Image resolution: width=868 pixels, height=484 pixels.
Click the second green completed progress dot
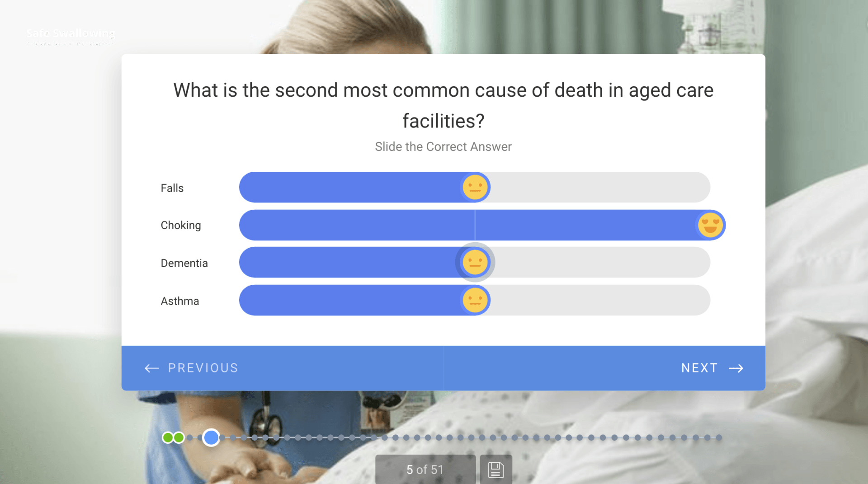(x=178, y=437)
